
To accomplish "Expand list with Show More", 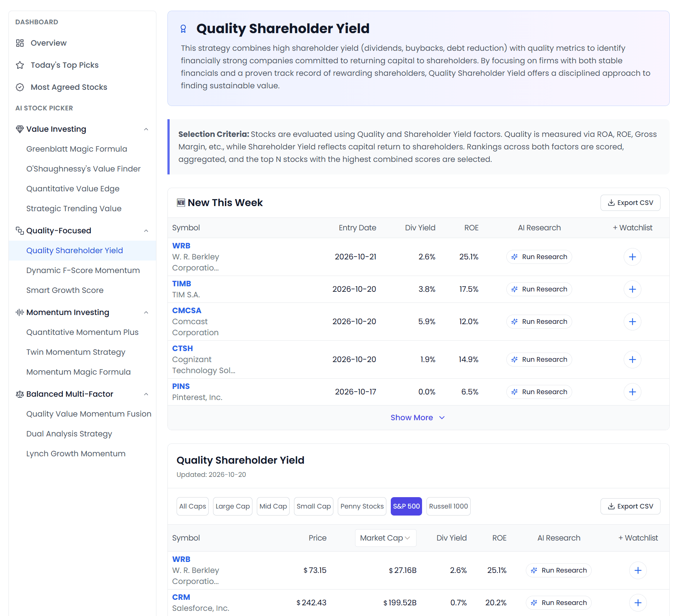I will tap(418, 418).
